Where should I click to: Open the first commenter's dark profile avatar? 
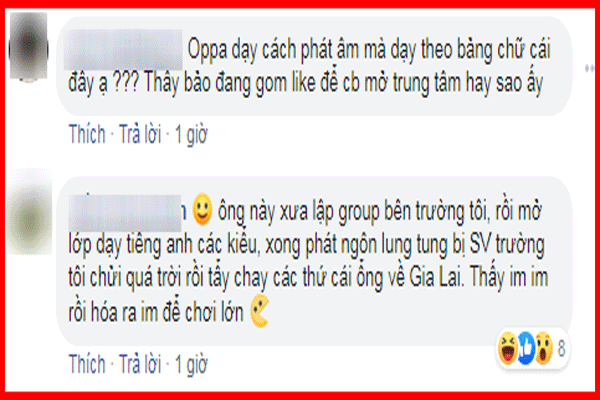28,47
